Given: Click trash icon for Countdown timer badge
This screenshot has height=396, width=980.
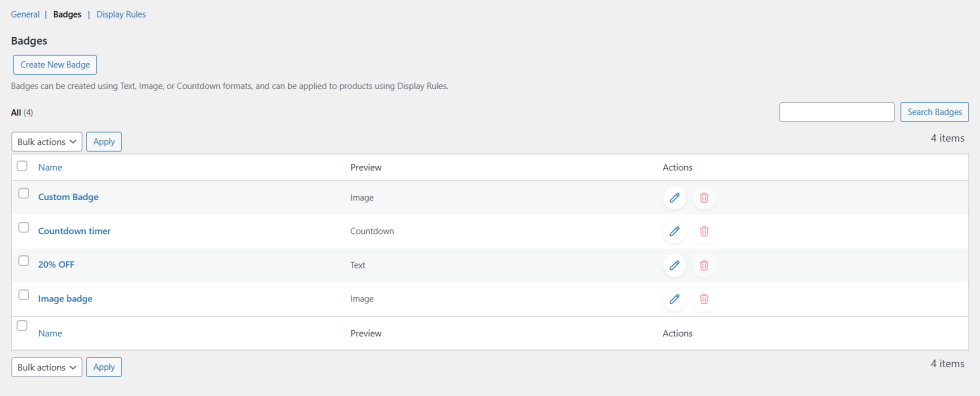Looking at the screenshot, I should pyautogui.click(x=704, y=232).
